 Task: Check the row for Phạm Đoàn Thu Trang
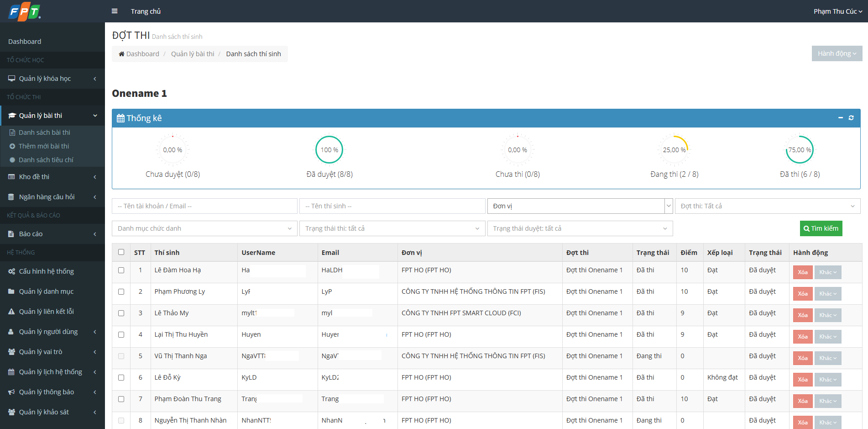click(121, 399)
